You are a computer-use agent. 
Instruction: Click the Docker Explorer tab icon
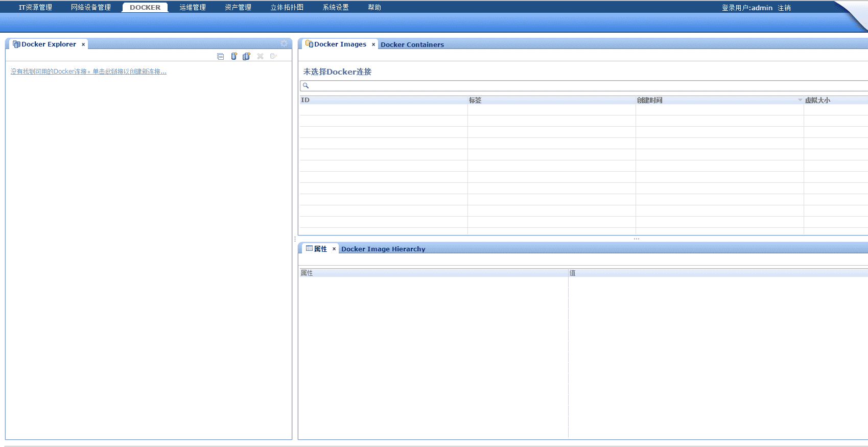(x=16, y=44)
